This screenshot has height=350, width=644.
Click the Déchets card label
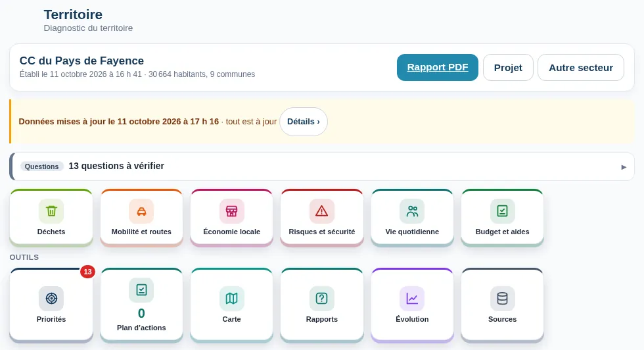point(51,232)
